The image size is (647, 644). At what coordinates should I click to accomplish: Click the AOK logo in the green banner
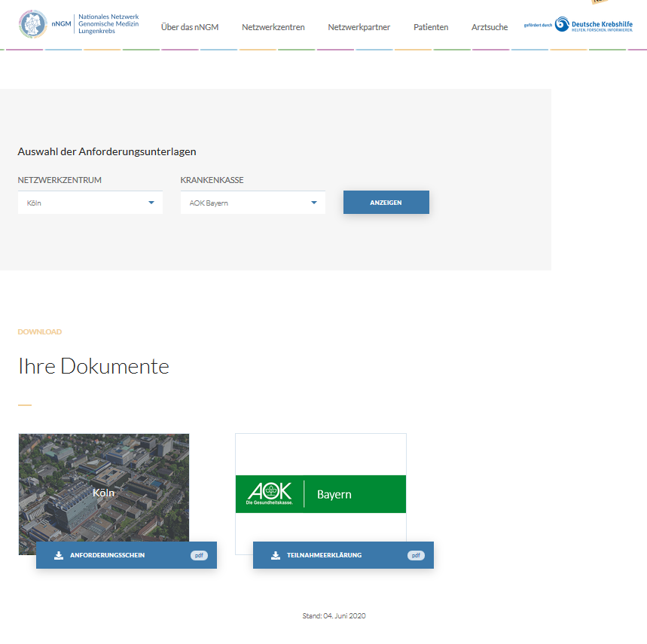(x=270, y=493)
